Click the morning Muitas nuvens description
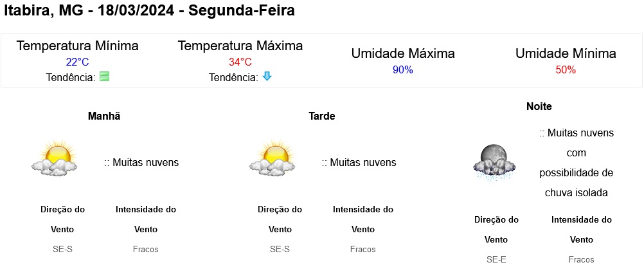 point(141,163)
